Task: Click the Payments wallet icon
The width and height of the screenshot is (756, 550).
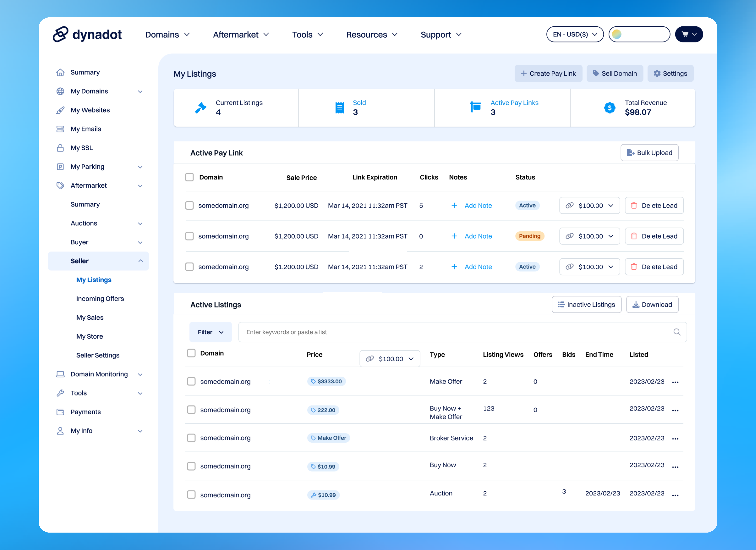Action: (60, 412)
